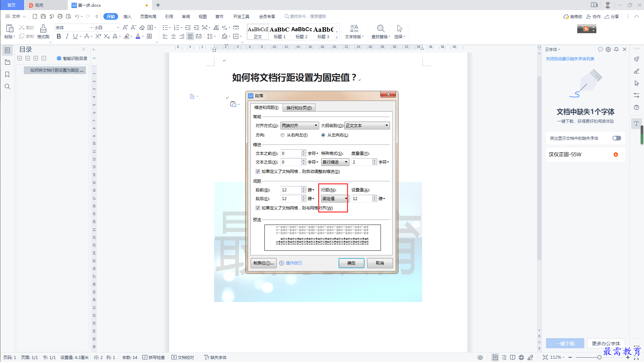Click the search icon in left sidebar

[x=7, y=86]
